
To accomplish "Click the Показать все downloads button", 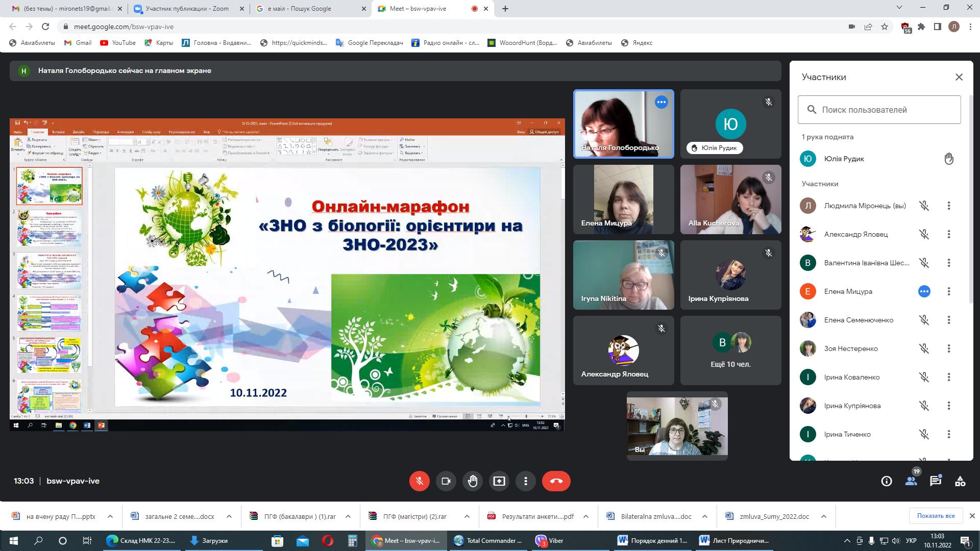I will 936,516.
